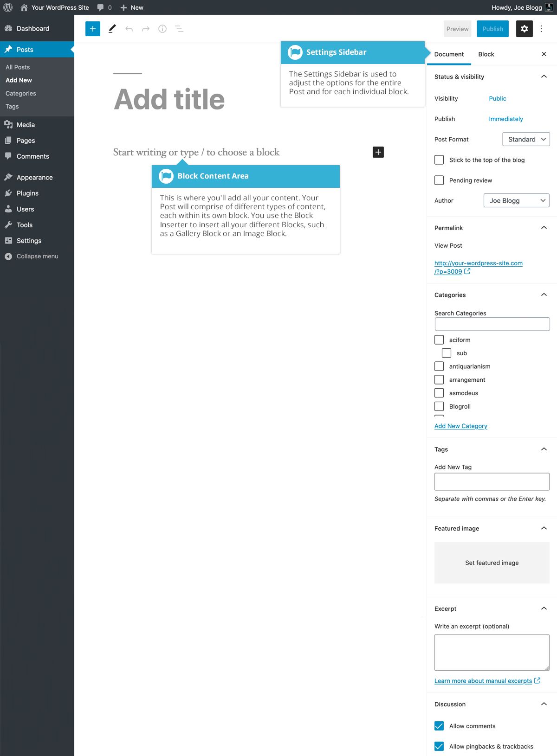Image resolution: width=557 pixels, height=756 pixels.
Task: Click the Add New Tag input field
Action: click(492, 481)
